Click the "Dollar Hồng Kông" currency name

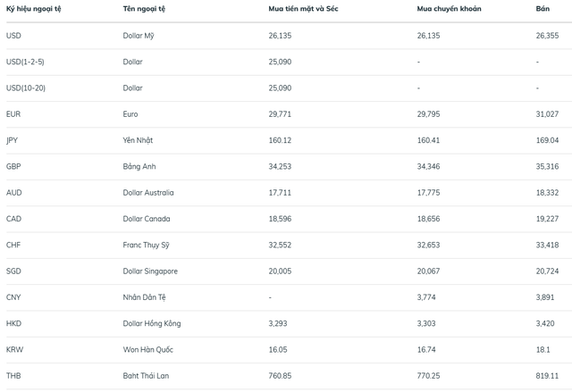tap(151, 323)
